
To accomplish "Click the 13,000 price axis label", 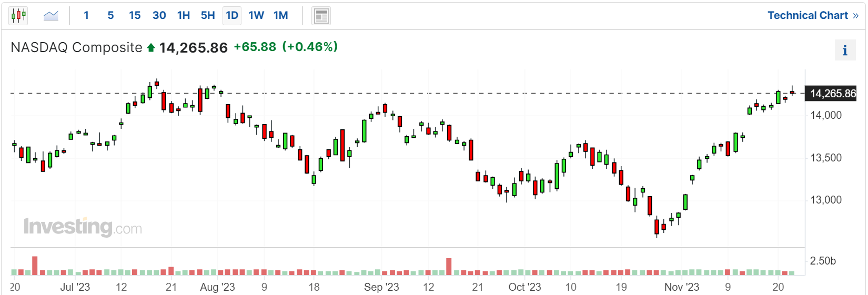I will pos(826,200).
